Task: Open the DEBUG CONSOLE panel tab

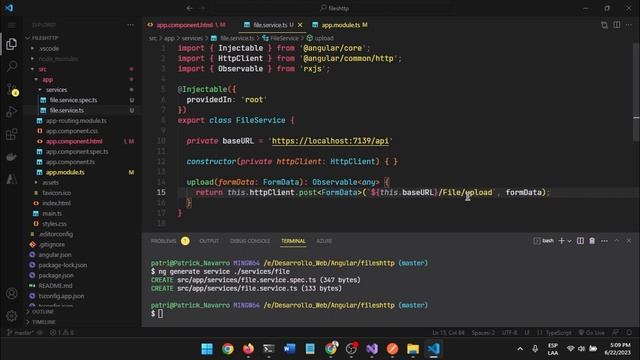Action: (250, 241)
